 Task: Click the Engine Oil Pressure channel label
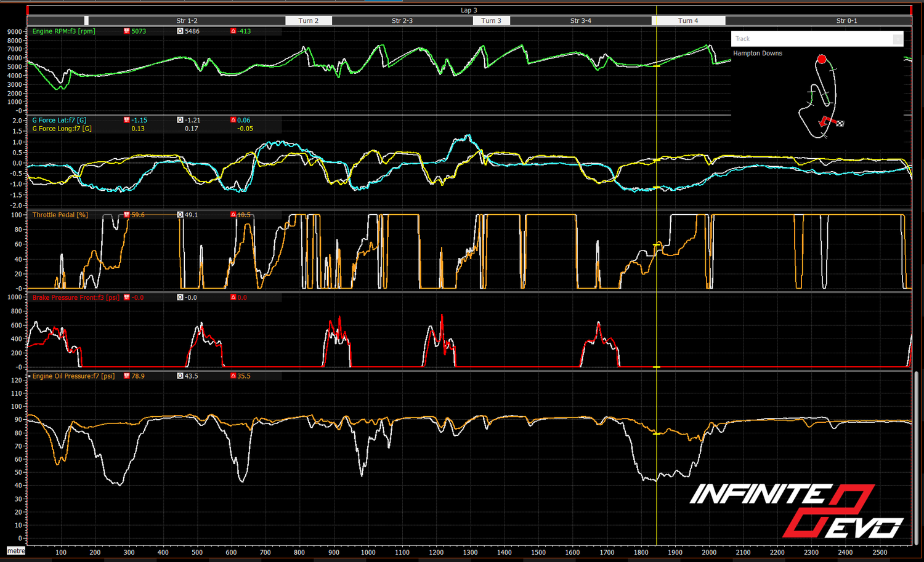(73, 376)
